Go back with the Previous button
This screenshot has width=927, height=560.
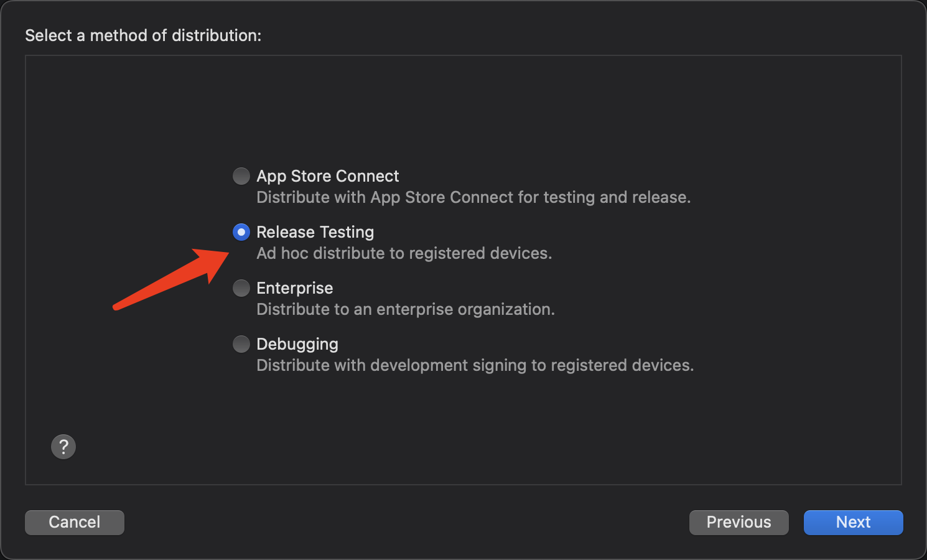[x=738, y=522]
